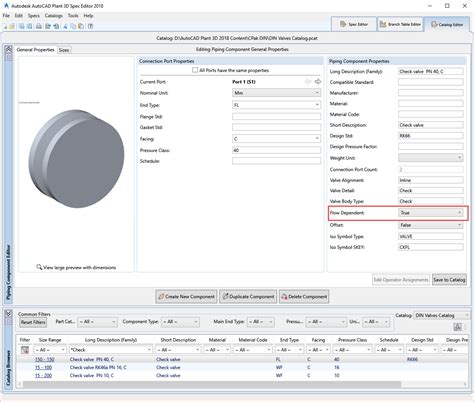Open the Specs menu
Image resolution: width=474 pixels, height=402 pixels.
[x=34, y=16]
